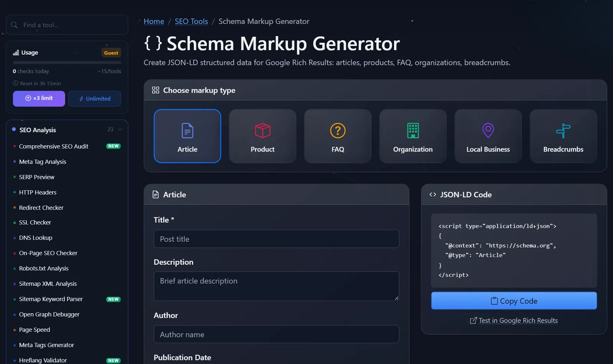
Task: Pick the FAQ question mark icon
Action: click(x=338, y=131)
